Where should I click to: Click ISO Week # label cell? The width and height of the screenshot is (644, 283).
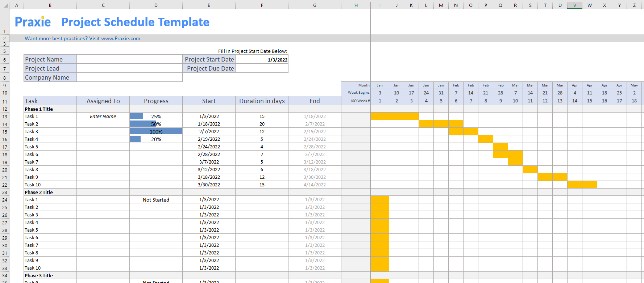click(356, 101)
